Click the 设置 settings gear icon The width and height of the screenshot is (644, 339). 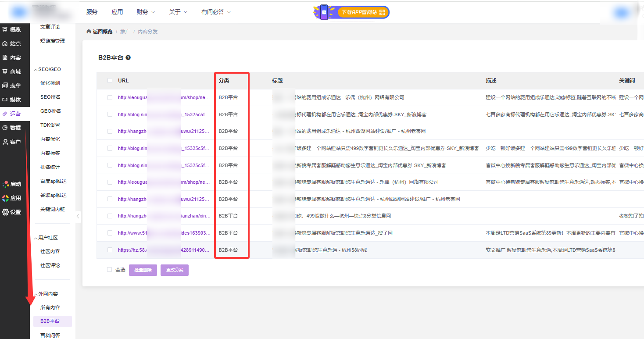pyautogui.click(x=5, y=212)
